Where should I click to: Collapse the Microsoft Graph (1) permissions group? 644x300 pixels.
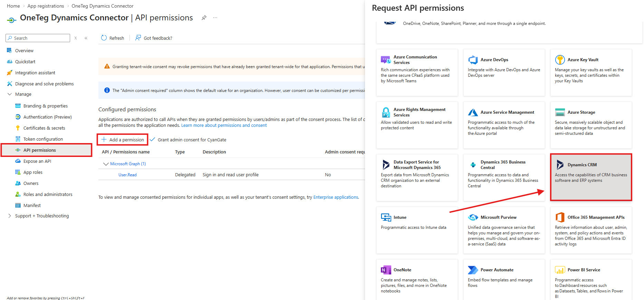point(106,164)
